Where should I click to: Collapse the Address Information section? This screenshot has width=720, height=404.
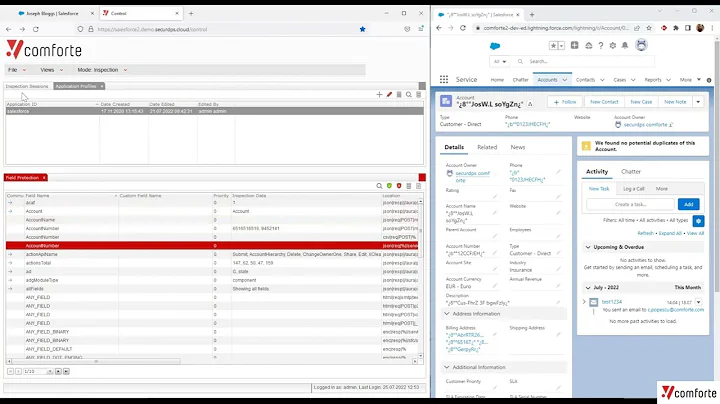[x=446, y=314]
